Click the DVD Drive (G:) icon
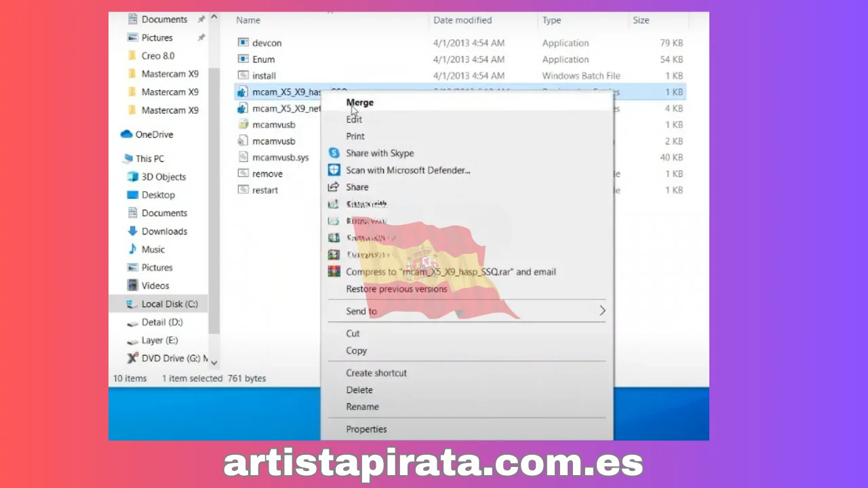This screenshot has height=488, width=868. pyautogui.click(x=133, y=358)
